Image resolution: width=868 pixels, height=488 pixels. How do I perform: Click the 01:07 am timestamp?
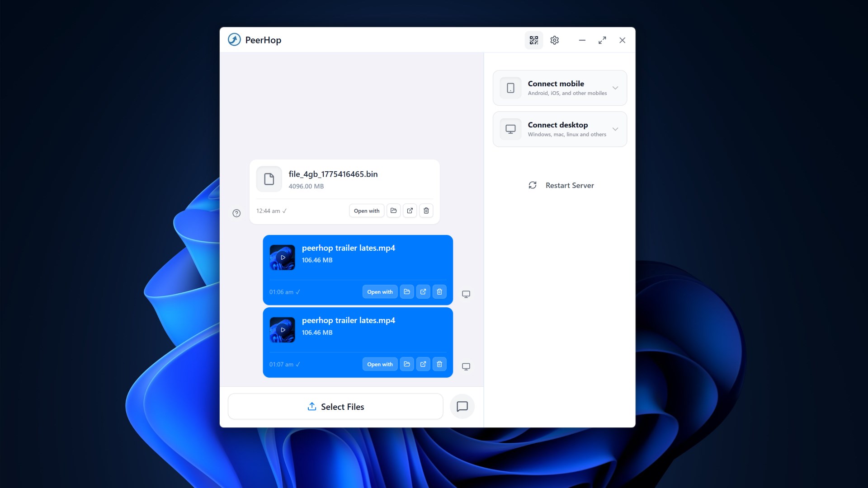(281, 365)
